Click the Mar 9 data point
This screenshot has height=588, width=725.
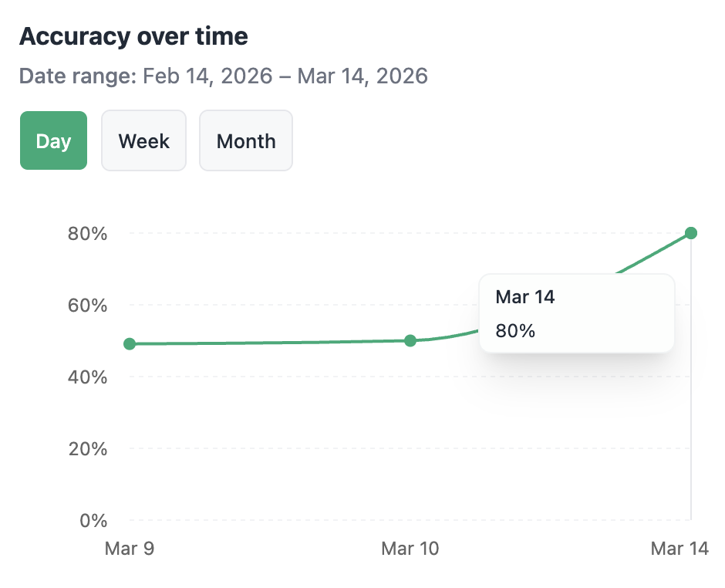130,343
